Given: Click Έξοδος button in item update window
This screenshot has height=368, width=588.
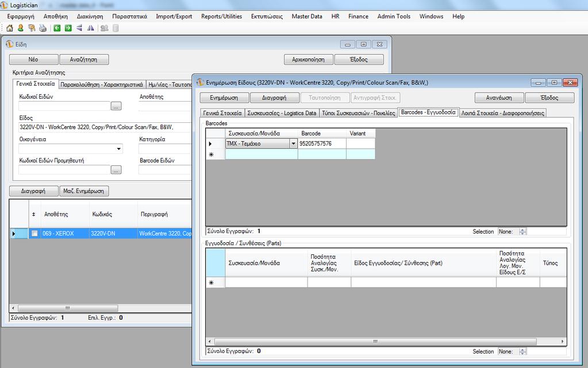Looking at the screenshot, I should [x=549, y=98].
